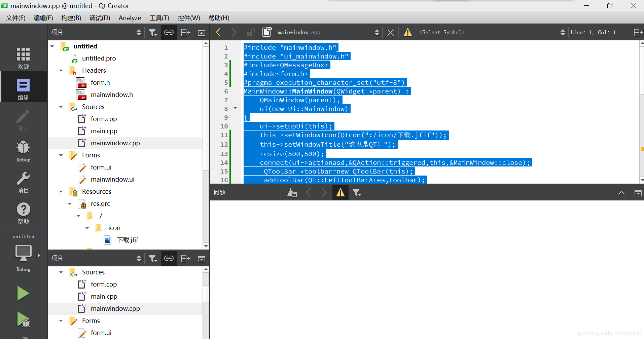Maximize the issues output pane
This screenshot has width=644, height=339.
(621, 193)
